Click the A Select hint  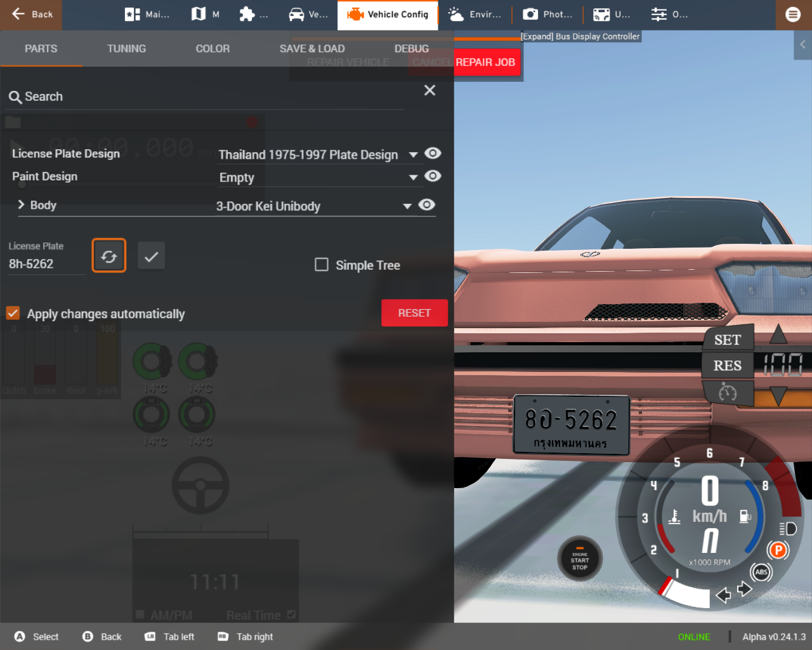coord(36,637)
